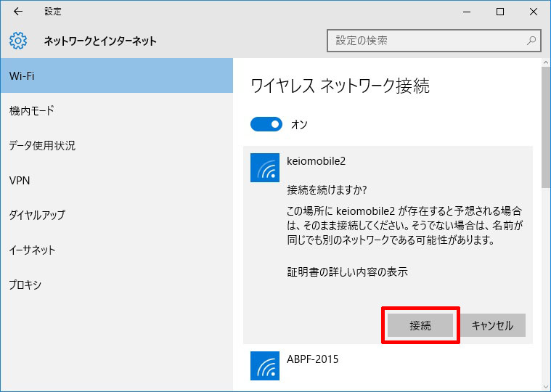Click the 設定の検索 search field
551x392 pixels.
(x=433, y=41)
